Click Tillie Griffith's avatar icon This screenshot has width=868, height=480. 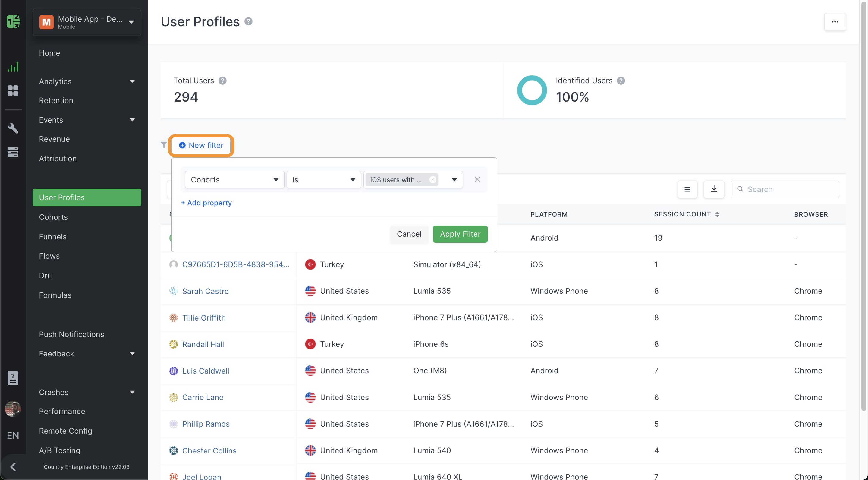(x=174, y=317)
